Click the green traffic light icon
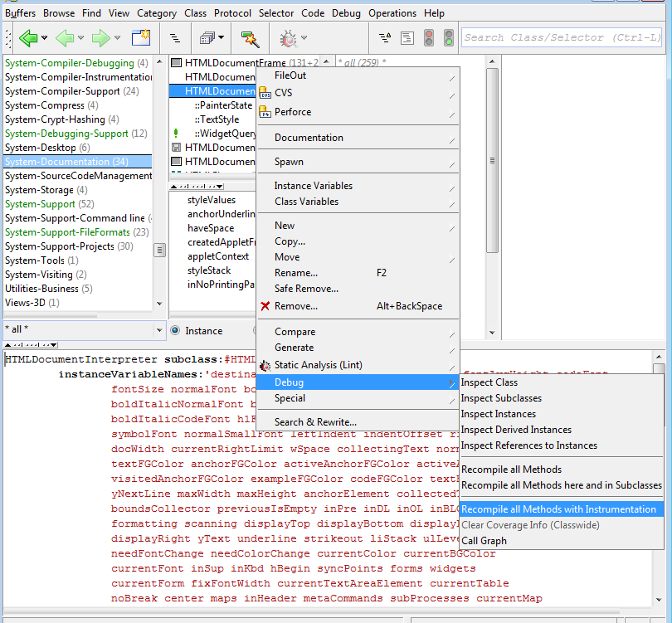Image resolution: width=672 pixels, height=623 pixels. point(448,37)
